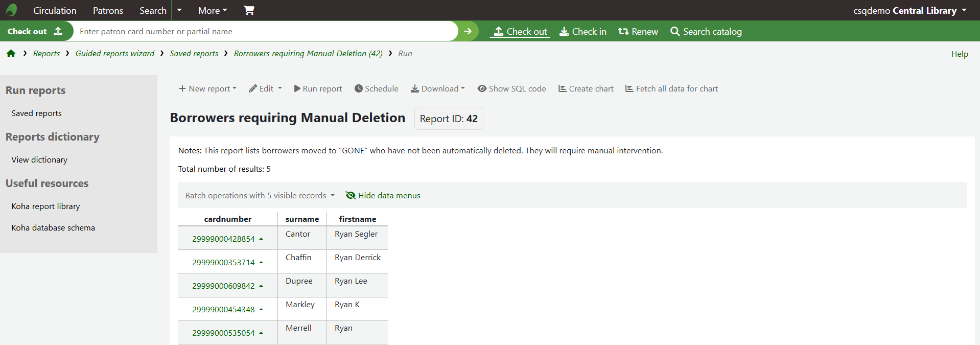Open Search catalog in green bar
The width and height of the screenshot is (980, 345).
pyautogui.click(x=706, y=32)
